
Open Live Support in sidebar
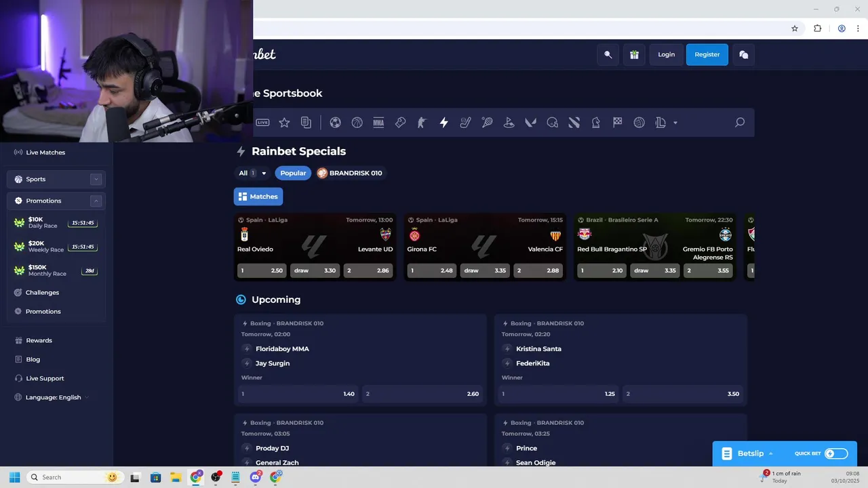(45, 378)
